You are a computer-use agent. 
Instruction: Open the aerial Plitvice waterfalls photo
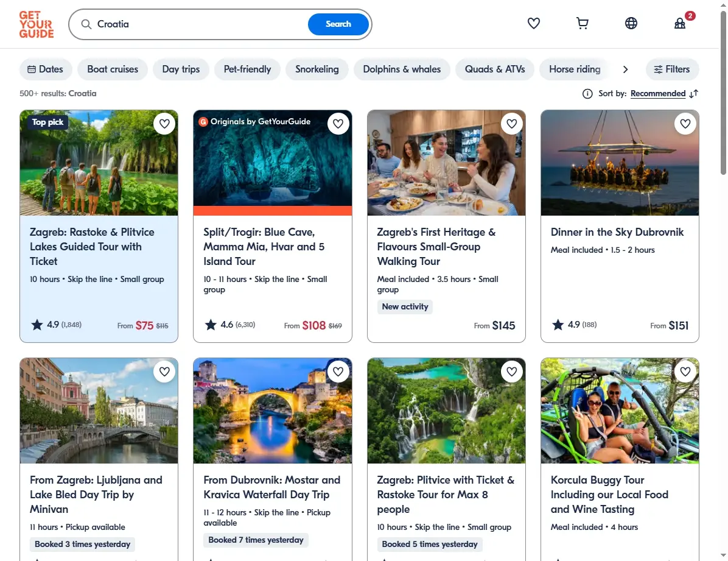coord(446,411)
